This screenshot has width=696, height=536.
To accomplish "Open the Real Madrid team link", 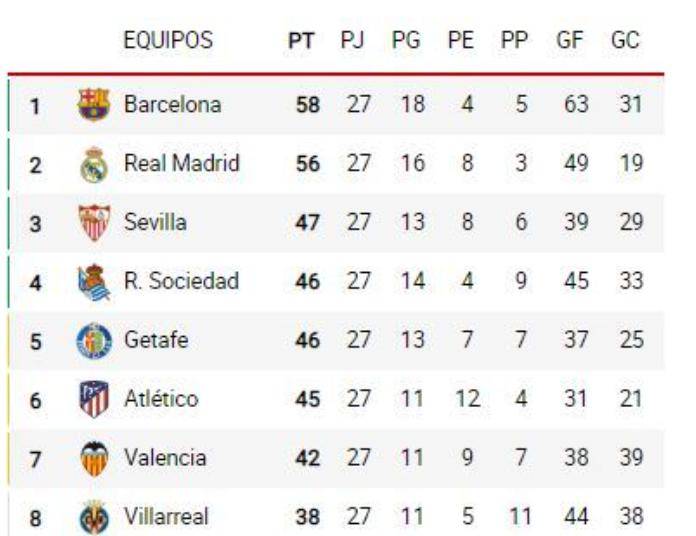I will (x=181, y=163).
